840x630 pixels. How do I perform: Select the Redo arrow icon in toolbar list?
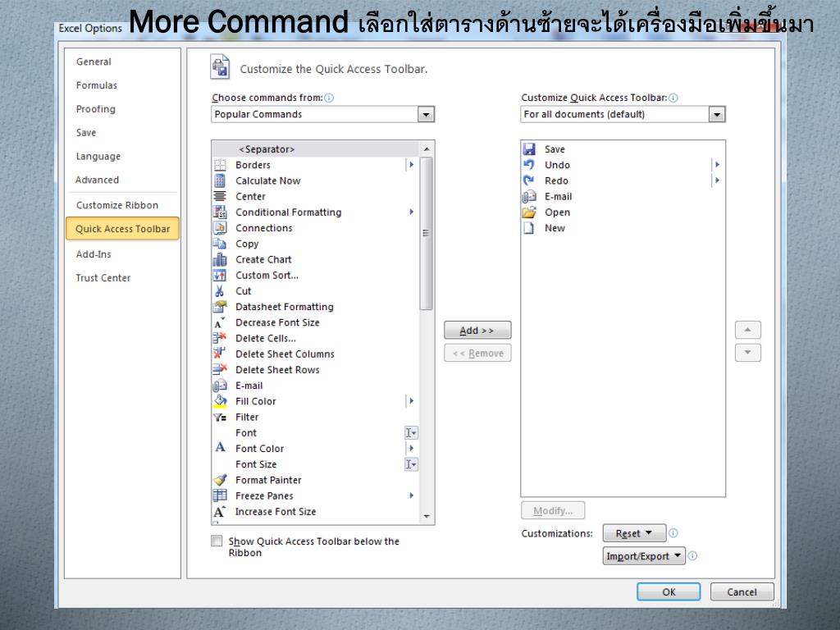coord(529,180)
